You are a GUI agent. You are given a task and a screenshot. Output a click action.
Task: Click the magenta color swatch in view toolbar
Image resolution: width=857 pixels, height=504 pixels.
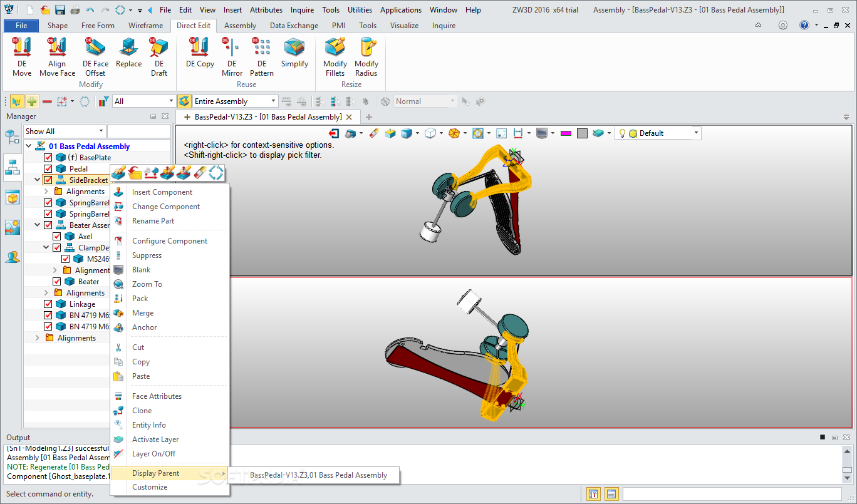coord(566,133)
